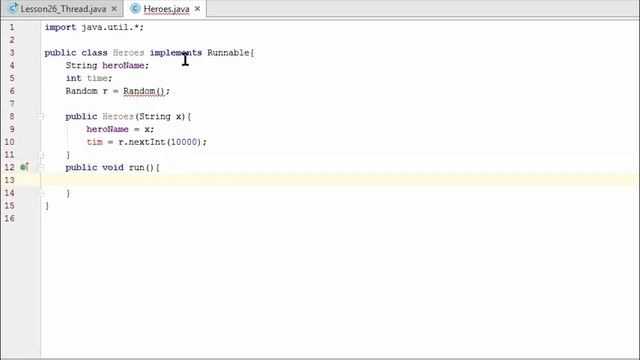
Task: Click line number 16 in the gutter
Action: tap(9, 218)
